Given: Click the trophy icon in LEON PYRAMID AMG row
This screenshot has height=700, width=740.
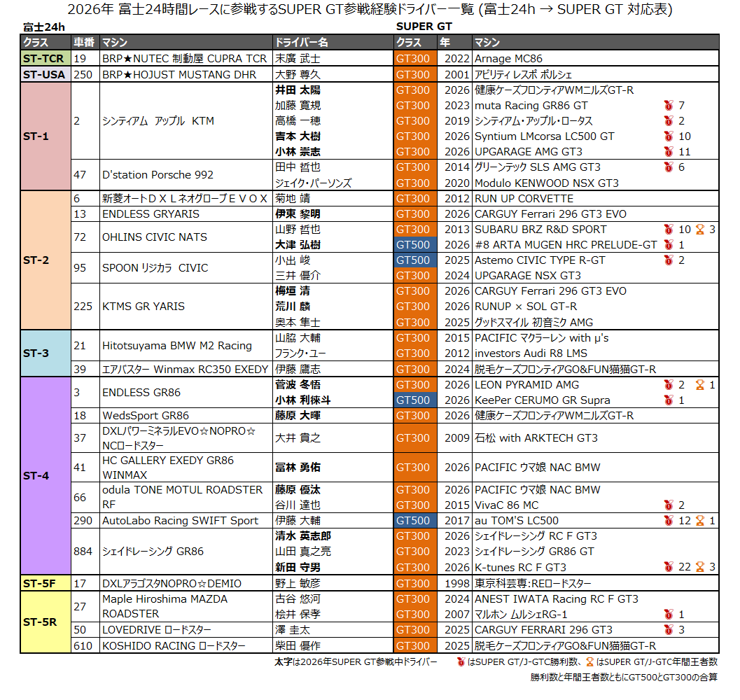Looking at the screenshot, I should (700, 385).
